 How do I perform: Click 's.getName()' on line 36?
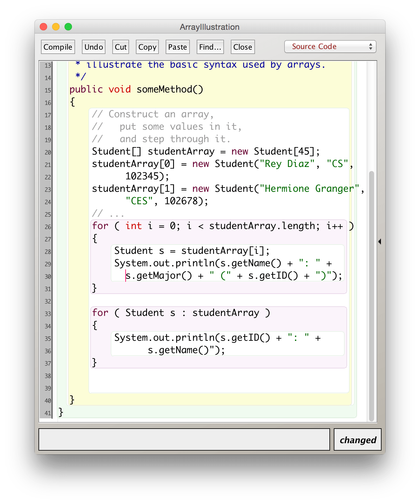tap(178, 350)
